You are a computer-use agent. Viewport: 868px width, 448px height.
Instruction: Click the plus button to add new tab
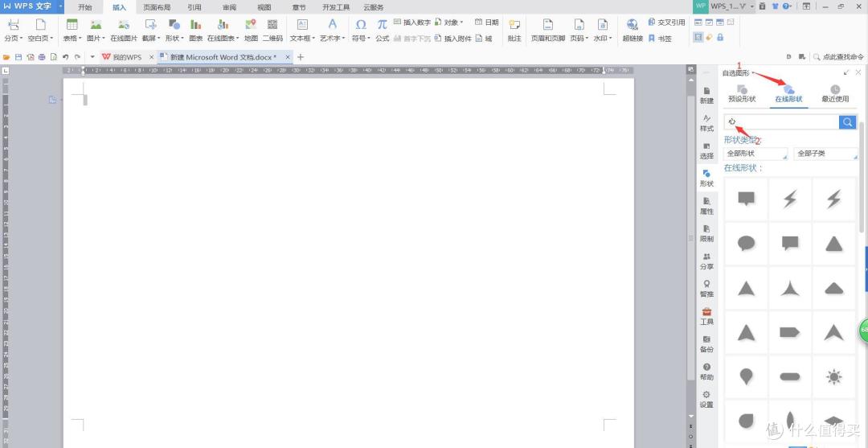(301, 57)
